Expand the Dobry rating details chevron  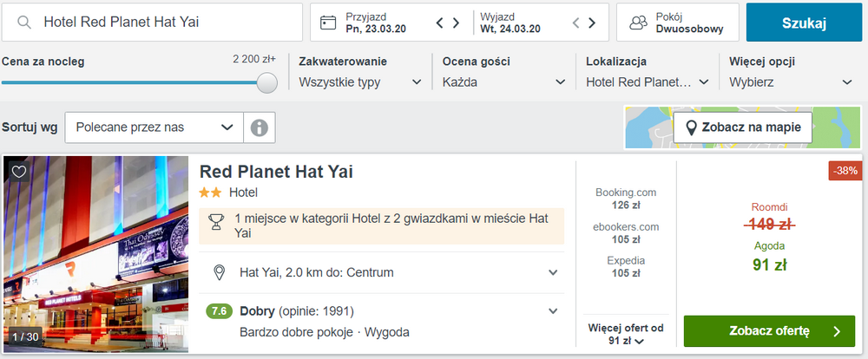(x=552, y=311)
